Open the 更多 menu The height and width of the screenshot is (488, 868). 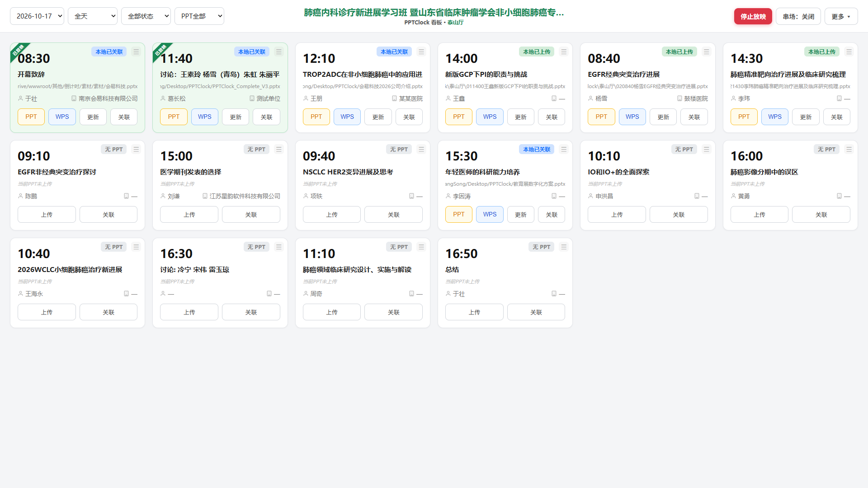[841, 17]
